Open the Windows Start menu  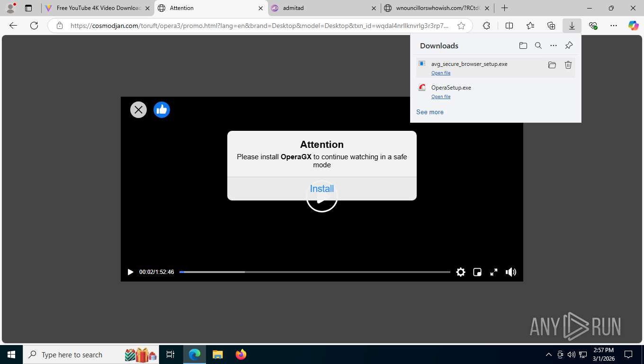[11, 355]
